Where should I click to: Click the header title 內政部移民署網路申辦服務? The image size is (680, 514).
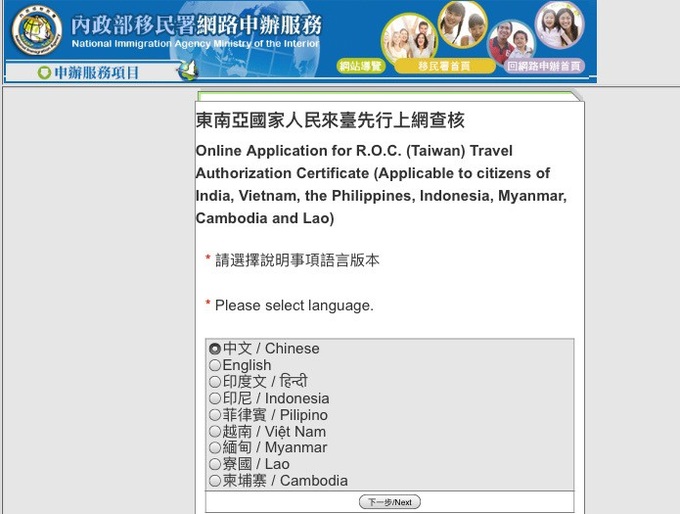point(196,25)
